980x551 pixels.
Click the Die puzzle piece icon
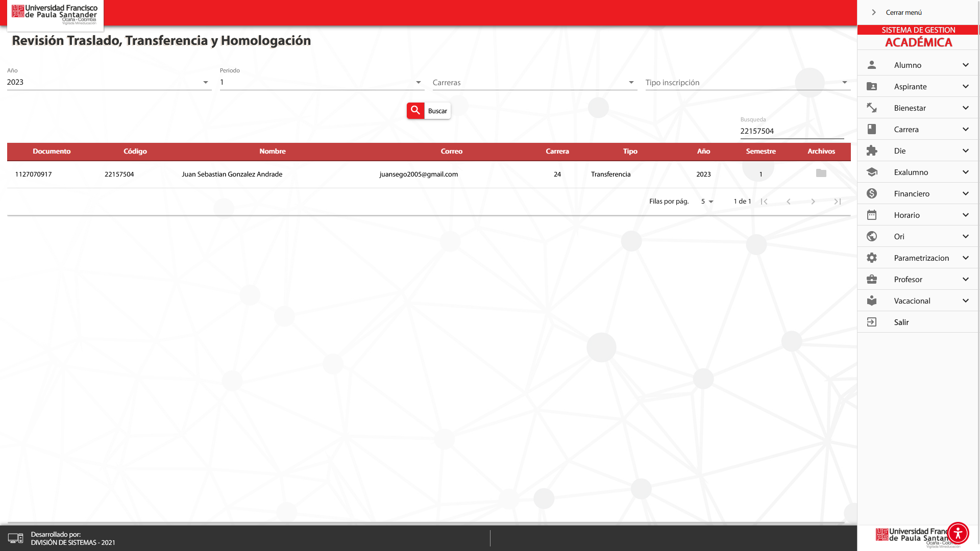[872, 151]
